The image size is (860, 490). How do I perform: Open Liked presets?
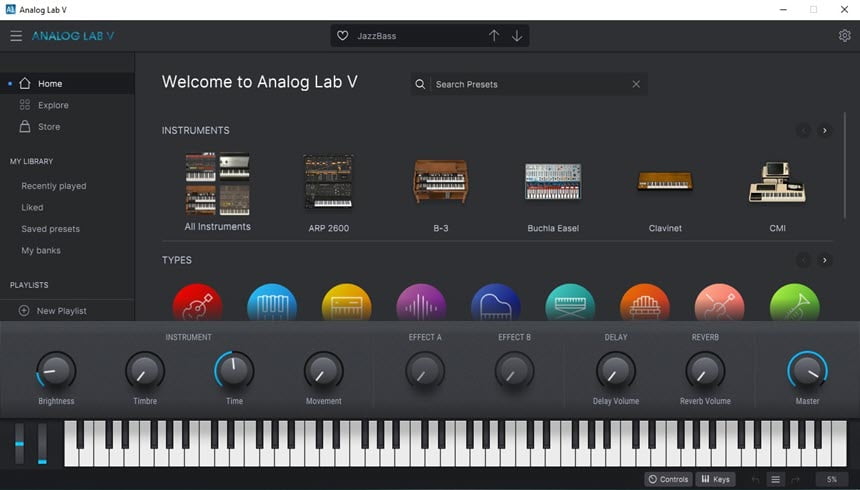32,207
